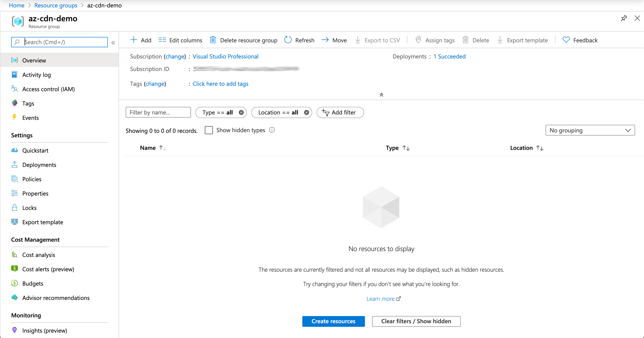This screenshot has width=644, height=338.
Task: Open Advisor recommendations
Action: 56,298
